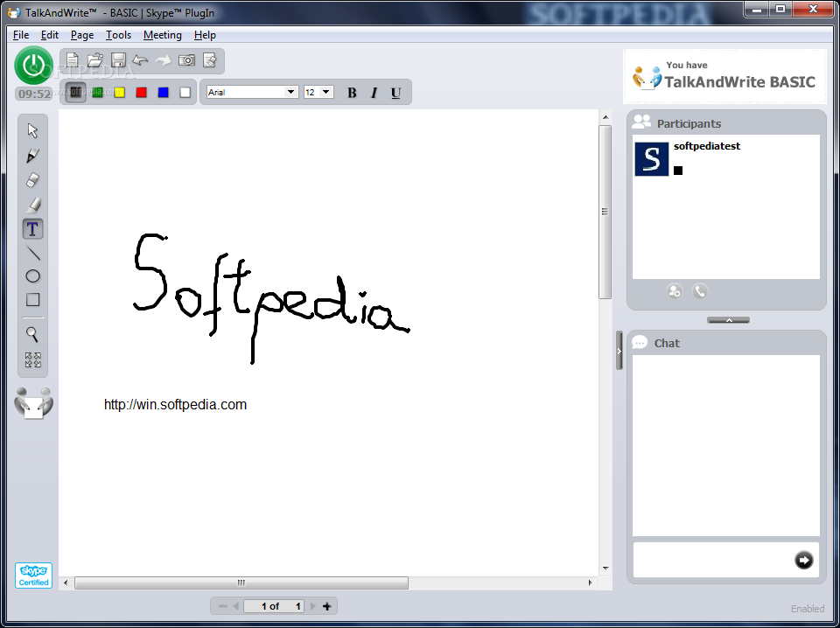The image size is (840, 628).
Task: Redo with the forward arrow icon
Action: tap(163, 60)
